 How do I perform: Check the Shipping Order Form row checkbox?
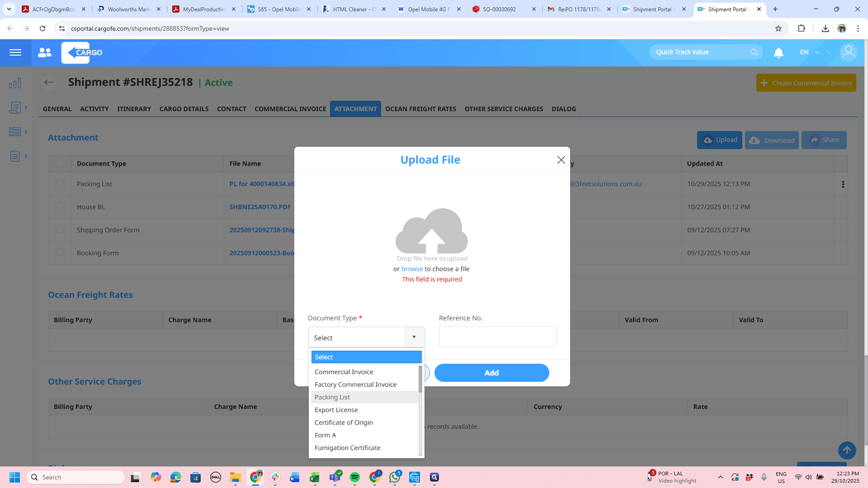[x=60, y=230]
